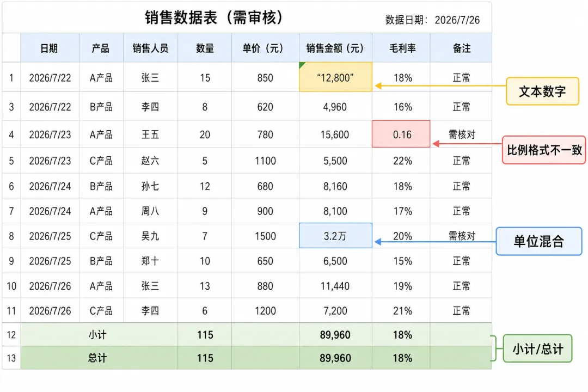
Task: Select the 毛利率 column header
Action: click(x=401, y=48)
